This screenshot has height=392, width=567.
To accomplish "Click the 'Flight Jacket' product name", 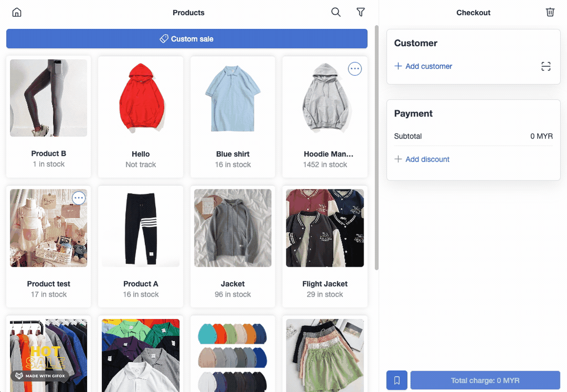I will [x=325, y=284].
